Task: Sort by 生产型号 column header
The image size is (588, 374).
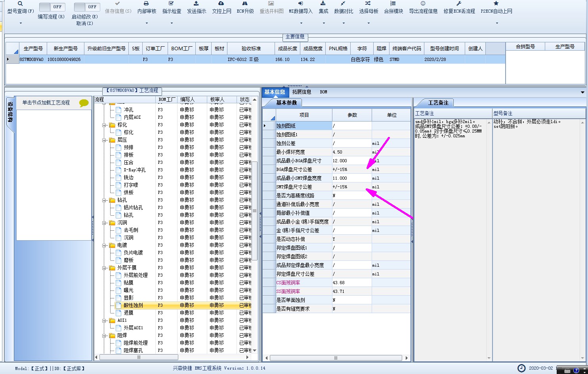Action: (x=33, y=48)
